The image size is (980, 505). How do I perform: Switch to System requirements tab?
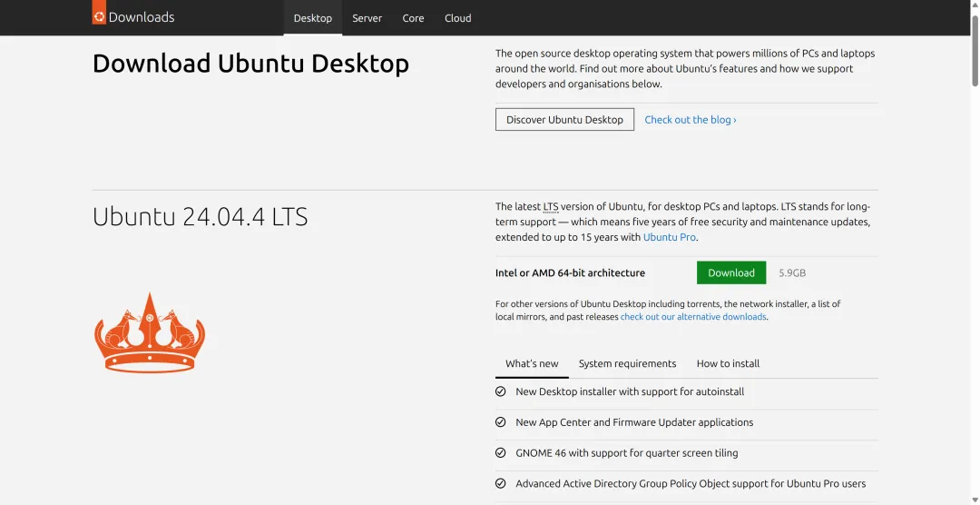[x=627, y=363]
